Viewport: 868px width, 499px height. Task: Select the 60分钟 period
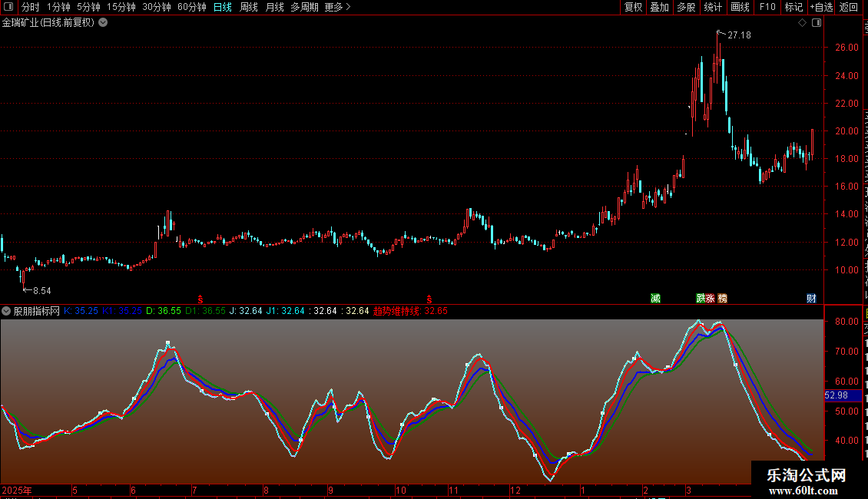coord(192,7)
